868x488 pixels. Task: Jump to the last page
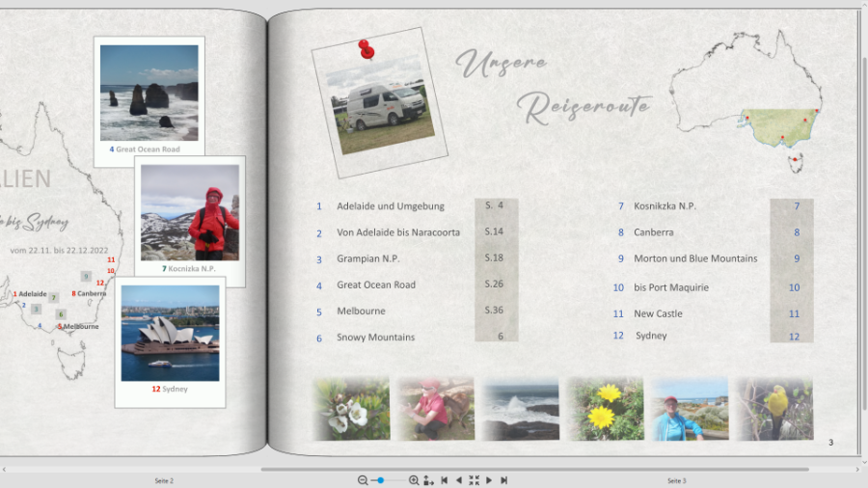pyautogui.click(x=503, y=480)
